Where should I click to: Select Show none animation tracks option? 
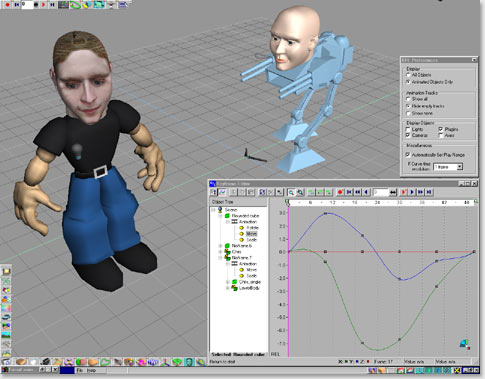419,113
